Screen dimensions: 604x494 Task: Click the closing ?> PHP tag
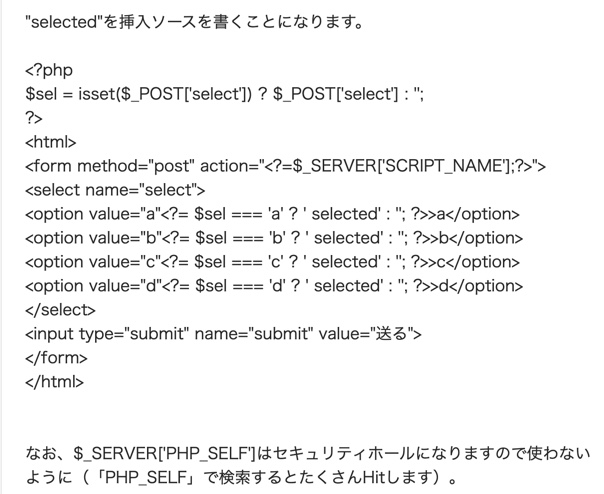[x=35, y=119]
